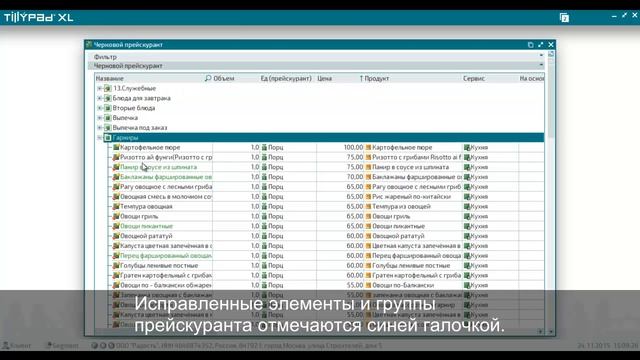Image resolution: width=640 pixels, height=360 pixels.
Task: Click item icon beside Картофельное пюре name
Action: click(116, 147)
